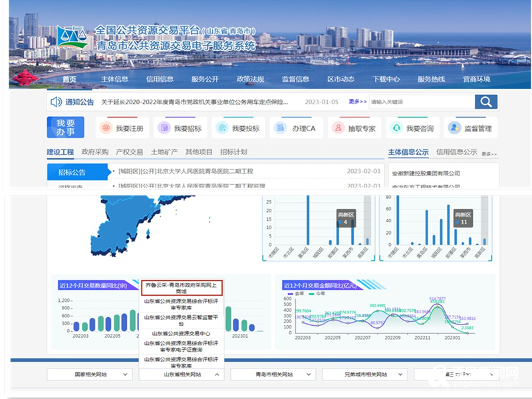Click the magnifier search button
Viewport: 532px width, 399px height.
pos(486,102)
